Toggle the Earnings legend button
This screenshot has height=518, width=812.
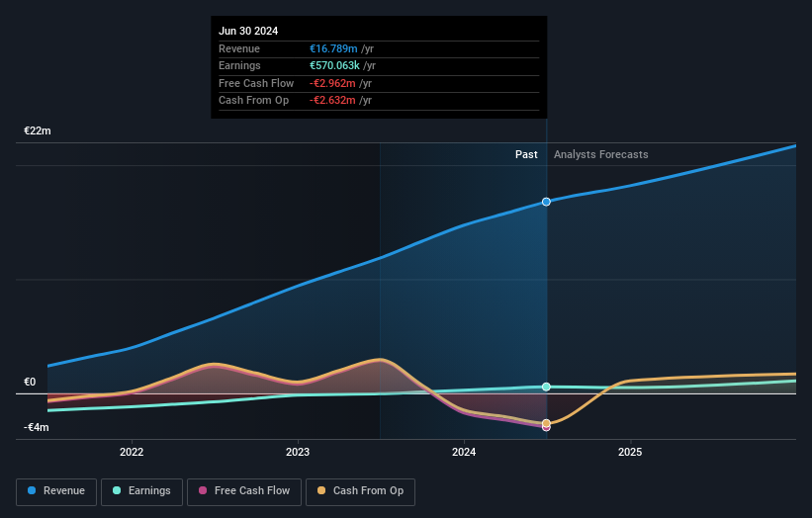point(141,491)
